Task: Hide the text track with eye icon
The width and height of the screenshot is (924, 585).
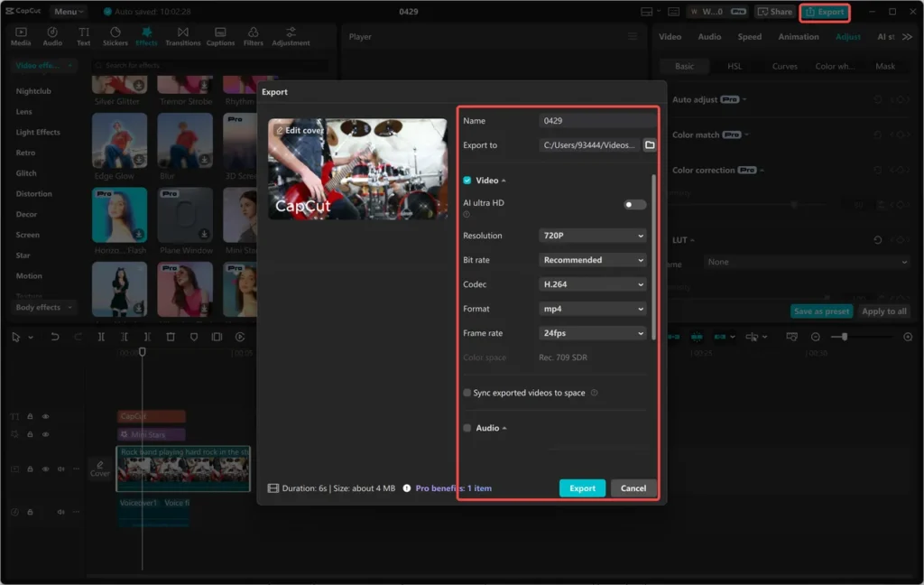Action: click(x=45, y=416)
